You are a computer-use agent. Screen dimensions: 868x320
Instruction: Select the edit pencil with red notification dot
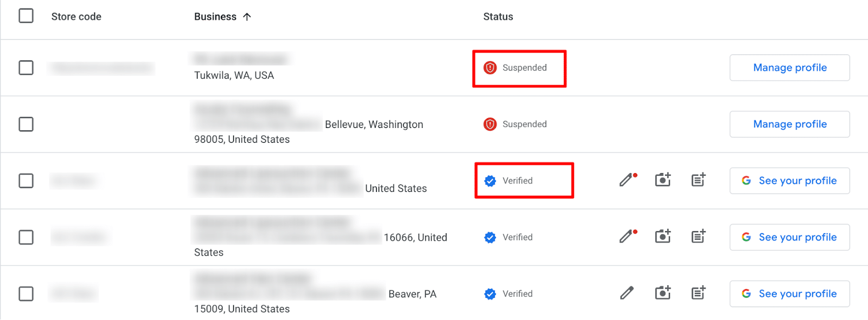point(627,180)
